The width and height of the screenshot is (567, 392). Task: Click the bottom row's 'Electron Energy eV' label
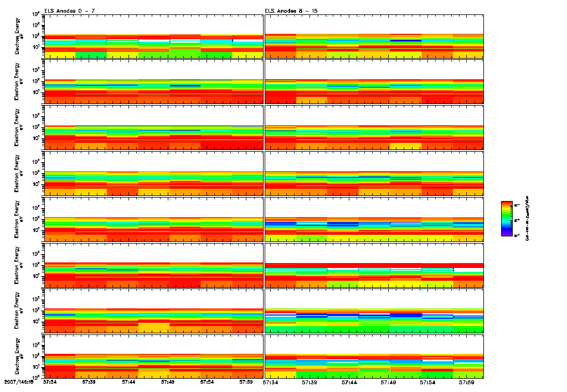pos(19,357)
